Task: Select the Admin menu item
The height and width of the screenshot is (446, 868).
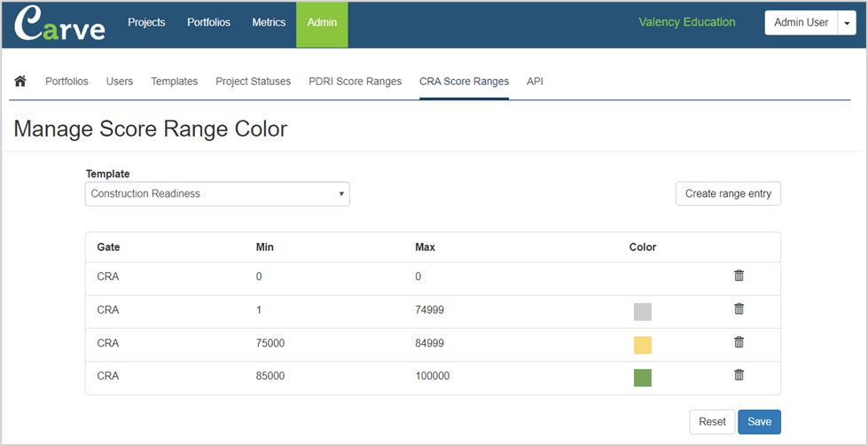Action: pos(322,24)
